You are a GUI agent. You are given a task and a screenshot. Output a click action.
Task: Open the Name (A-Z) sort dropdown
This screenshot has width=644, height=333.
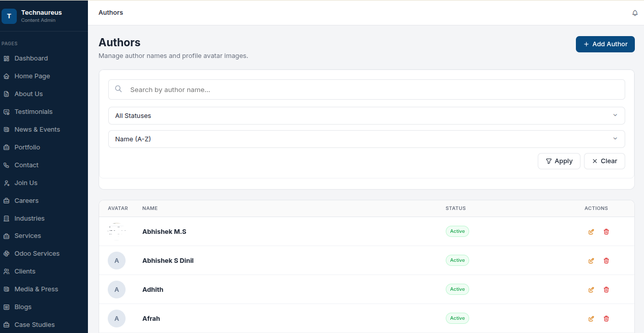pos(366,139)
